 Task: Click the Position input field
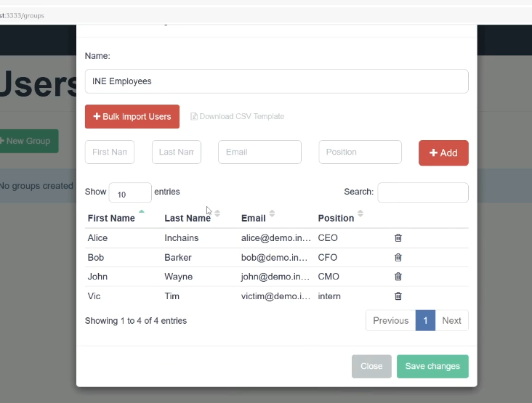[360, 152]
